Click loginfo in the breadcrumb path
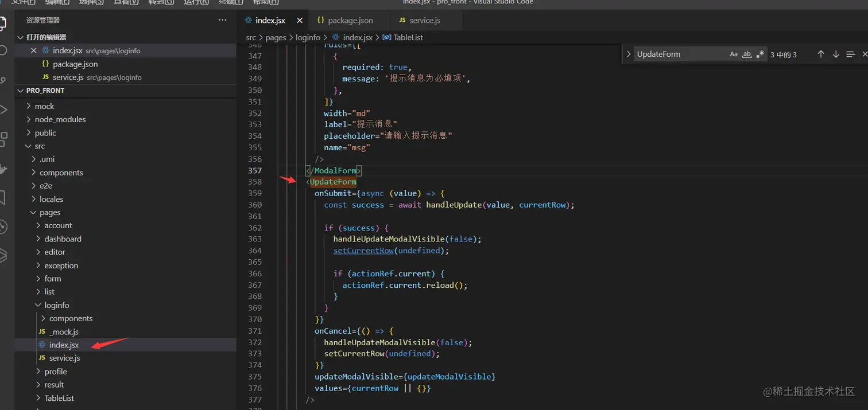 tap(308, 37)
